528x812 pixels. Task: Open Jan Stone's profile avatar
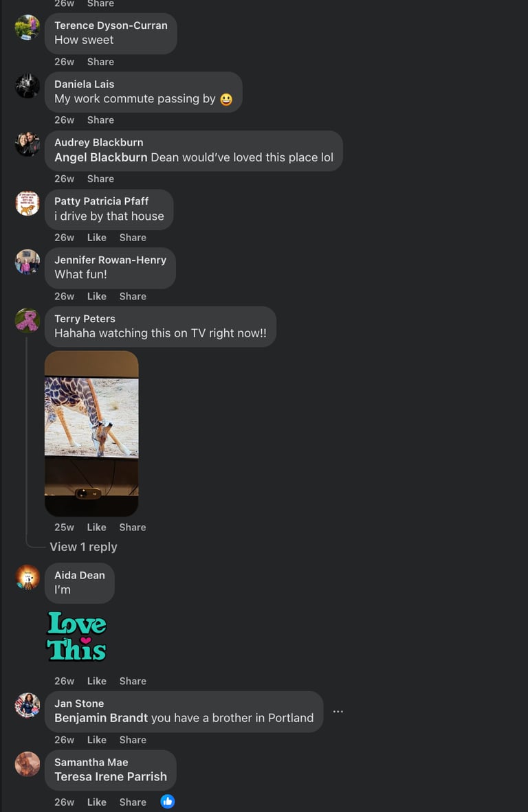(27, 706)
